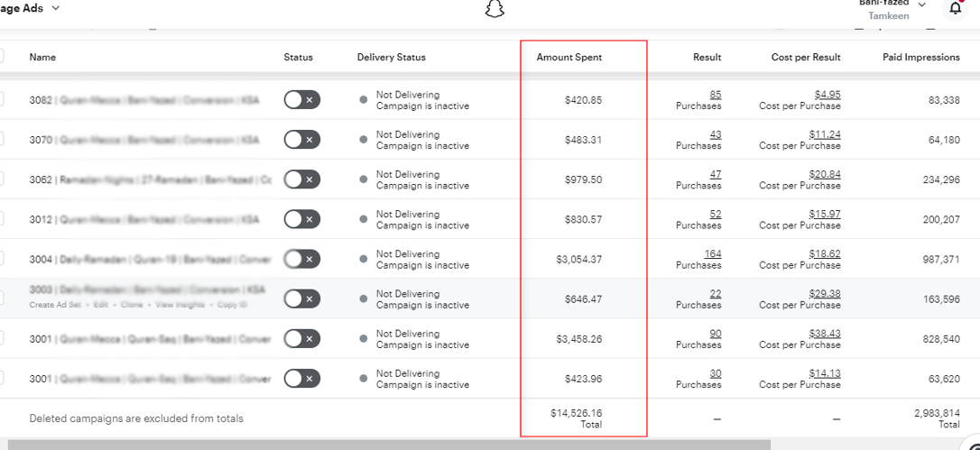This screenshot has width=980, height=450.
Task: Open the 3070 campaign name
Action: [x=144, y=140]
